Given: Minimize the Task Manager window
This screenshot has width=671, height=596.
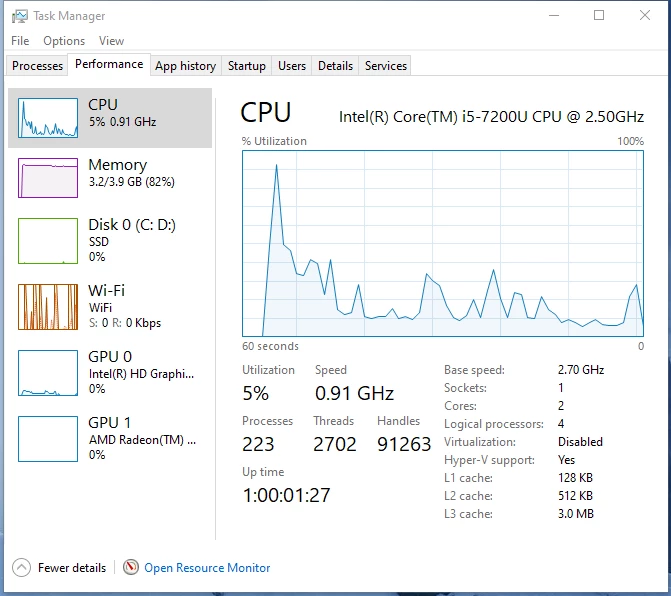Looking at the screenshot, I should click(554, 15).
